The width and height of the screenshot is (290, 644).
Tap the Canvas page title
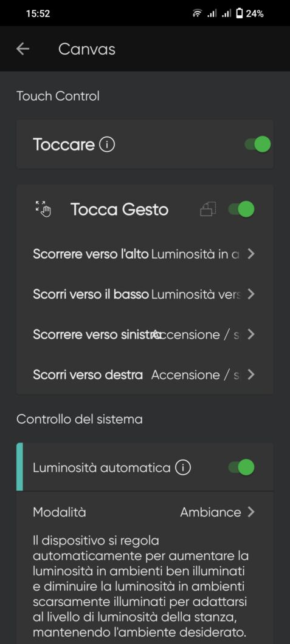(87, 49)
